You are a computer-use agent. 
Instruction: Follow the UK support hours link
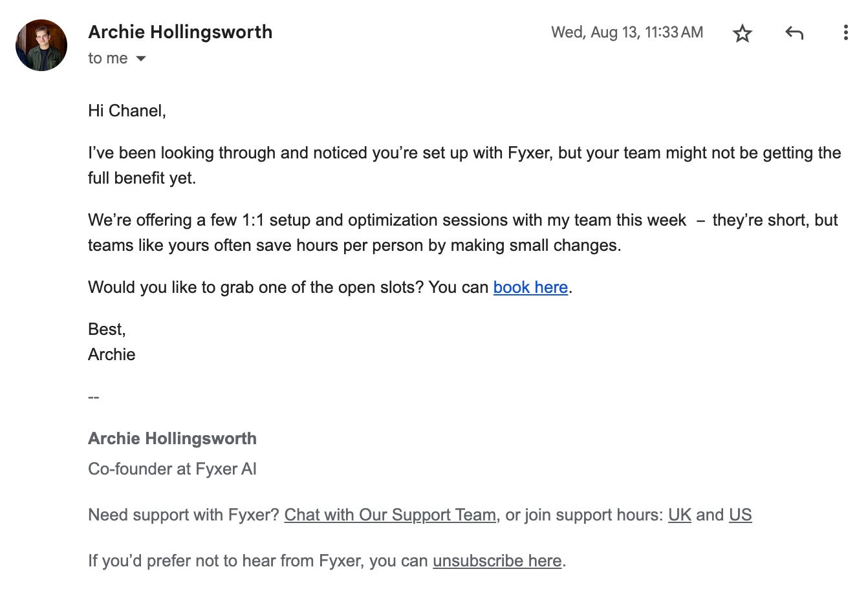(680, 515)
